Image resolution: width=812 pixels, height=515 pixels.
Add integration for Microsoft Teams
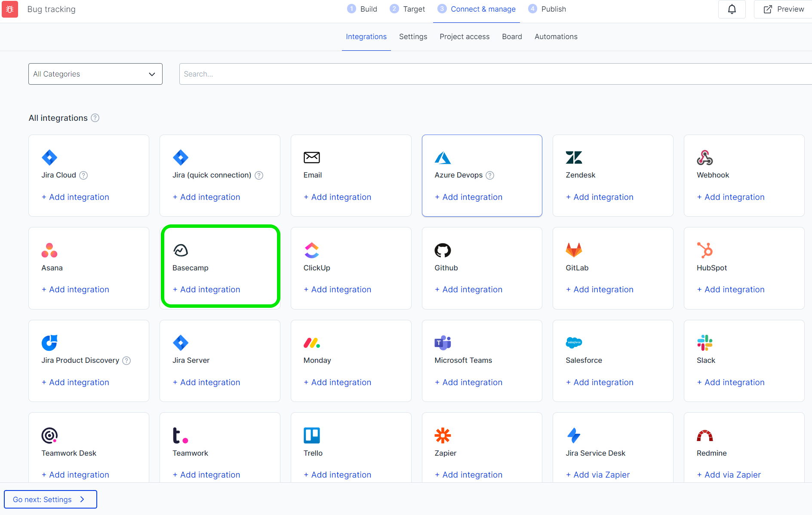pyautogui.click(x=468, y=382)
